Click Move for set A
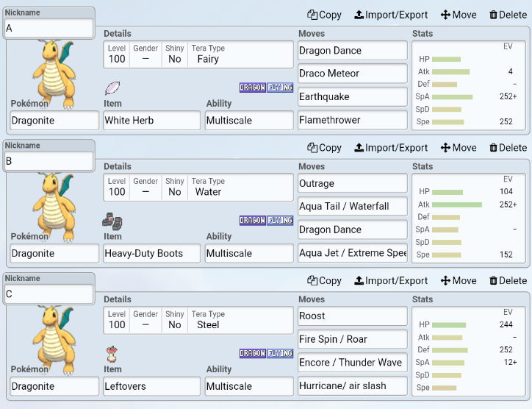The image size is (532, 409). [x=459, y=15]
